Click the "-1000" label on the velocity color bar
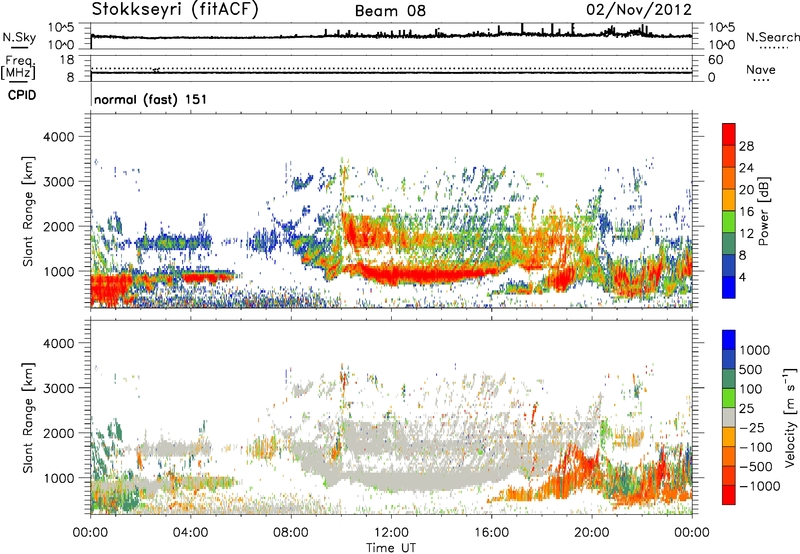 pyautogui.click(x=759, y=486)
